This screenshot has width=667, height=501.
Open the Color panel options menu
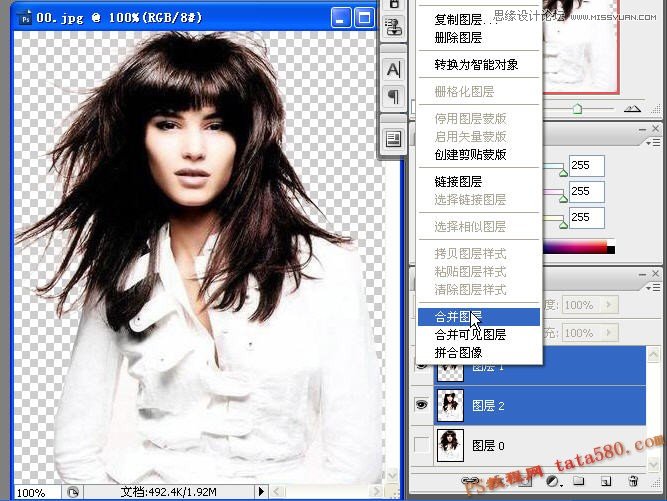pyautogui.click(x=653, y=143)
